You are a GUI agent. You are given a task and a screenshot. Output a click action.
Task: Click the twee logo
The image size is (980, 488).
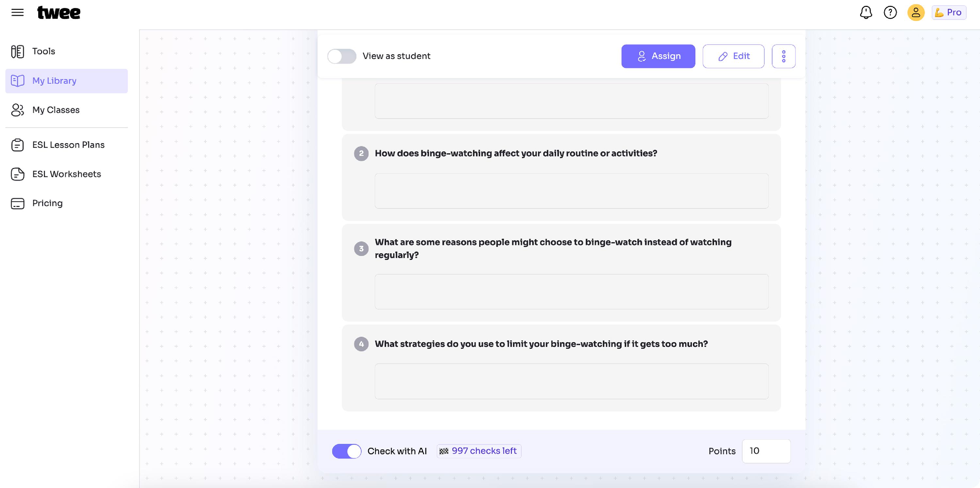[x=58, y=12]
